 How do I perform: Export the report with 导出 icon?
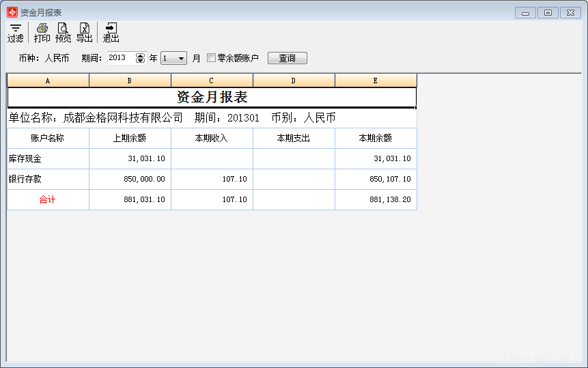click(84, 32)
